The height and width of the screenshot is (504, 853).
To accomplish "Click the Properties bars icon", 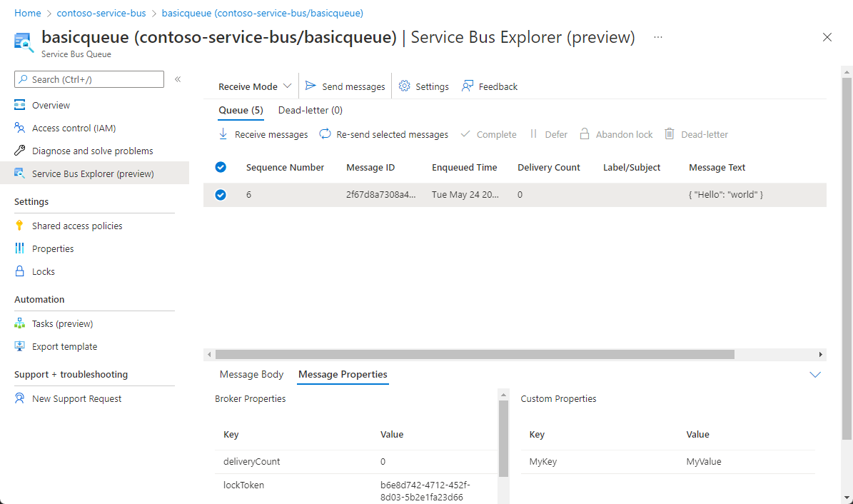I will pyautogui.click(x=19, y=248).
